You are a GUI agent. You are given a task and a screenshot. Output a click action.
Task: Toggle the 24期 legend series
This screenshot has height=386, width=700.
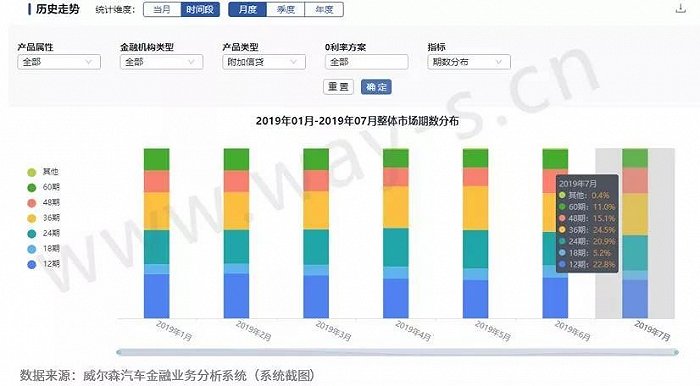(43, 233)
